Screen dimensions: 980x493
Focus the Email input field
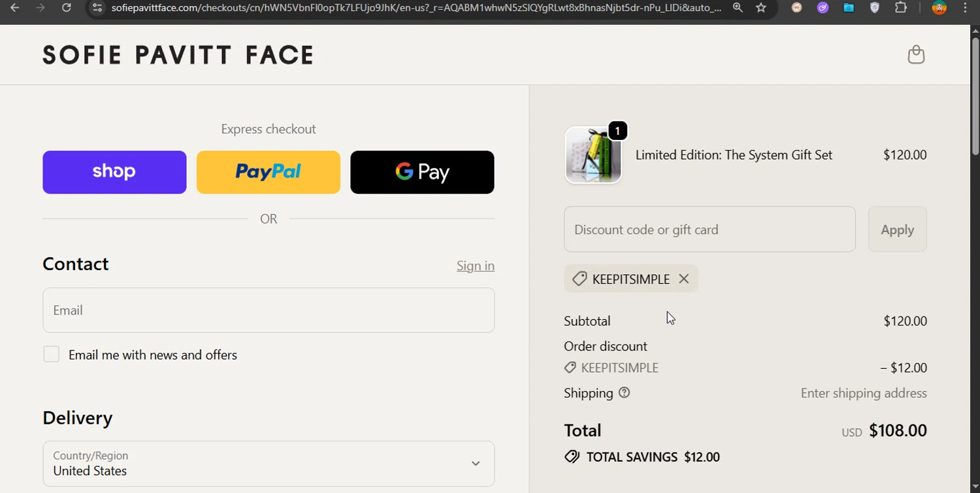(x=269, y=310)
